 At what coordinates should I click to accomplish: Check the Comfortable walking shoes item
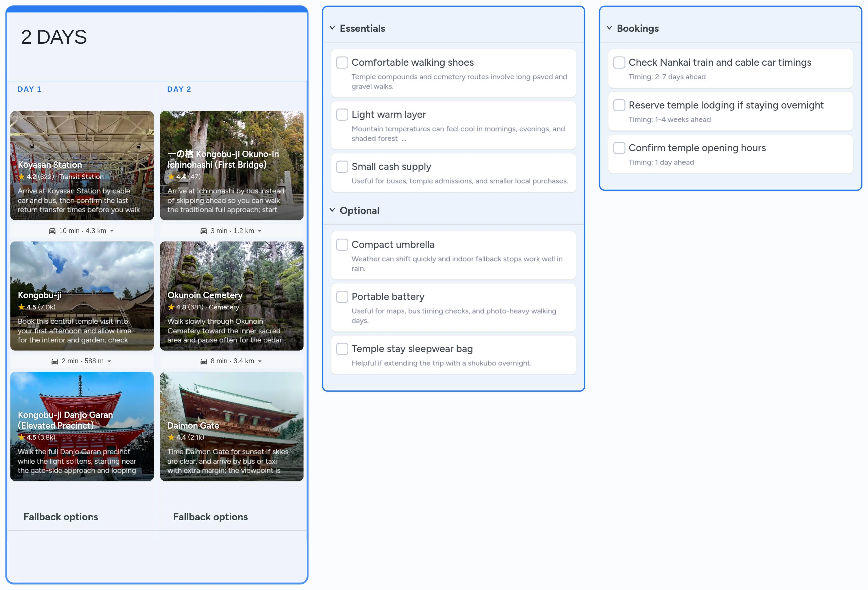point(342,62)
